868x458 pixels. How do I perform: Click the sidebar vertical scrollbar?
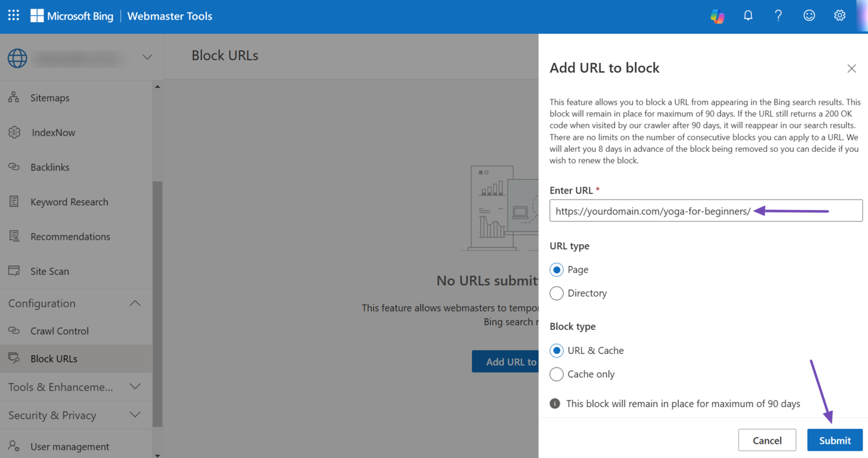point(157,304)
